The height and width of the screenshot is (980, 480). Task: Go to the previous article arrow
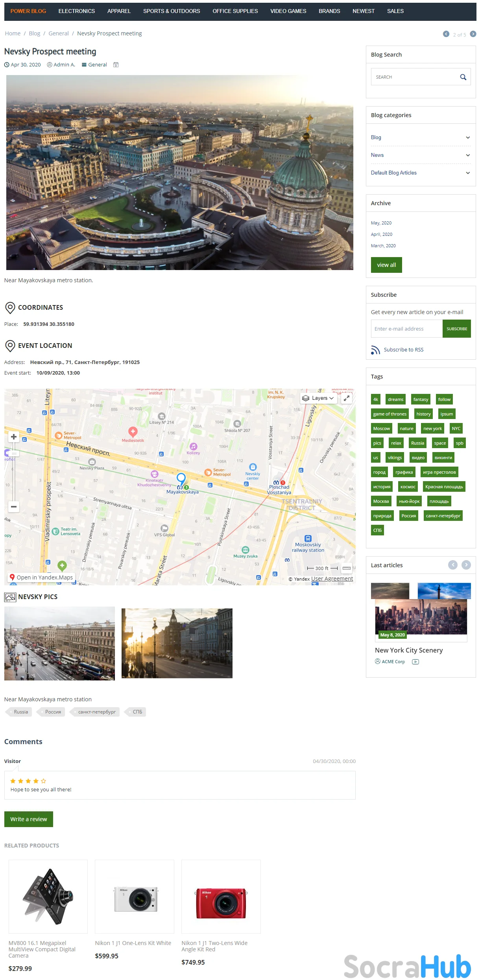446,34
